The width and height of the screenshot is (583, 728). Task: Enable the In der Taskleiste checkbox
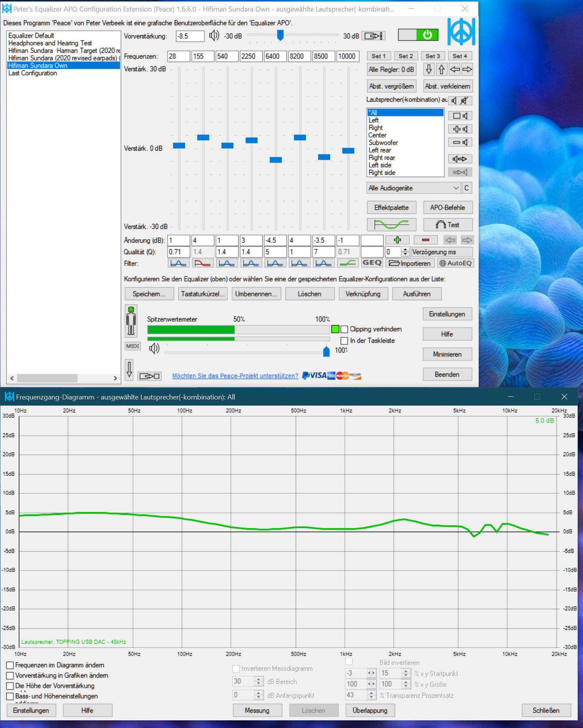(x=344, y=341)
